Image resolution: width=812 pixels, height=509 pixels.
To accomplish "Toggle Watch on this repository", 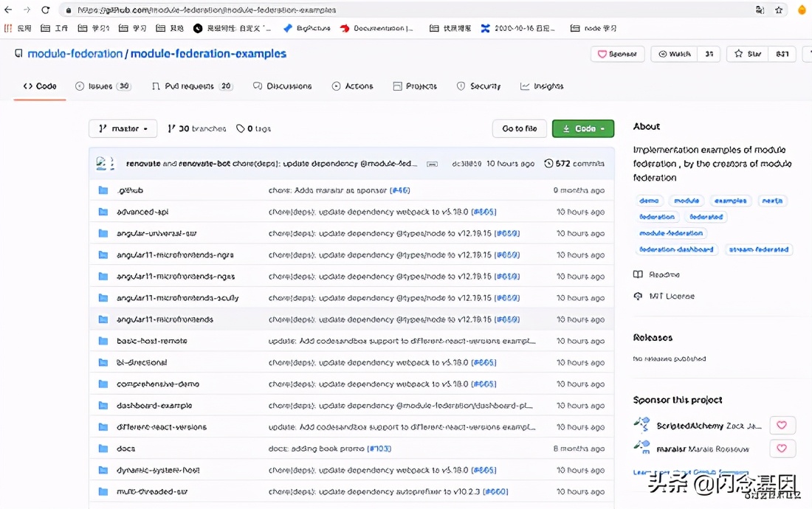I will pos(674,54).
